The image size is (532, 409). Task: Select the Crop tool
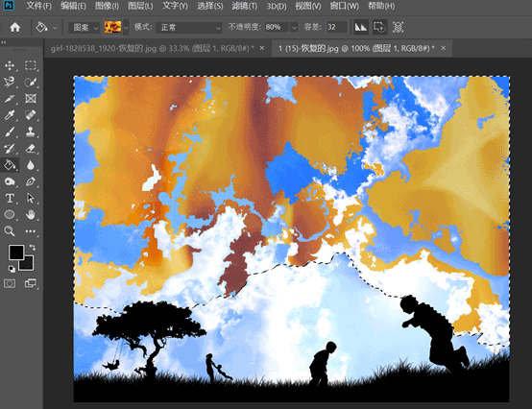pos(10,99)
